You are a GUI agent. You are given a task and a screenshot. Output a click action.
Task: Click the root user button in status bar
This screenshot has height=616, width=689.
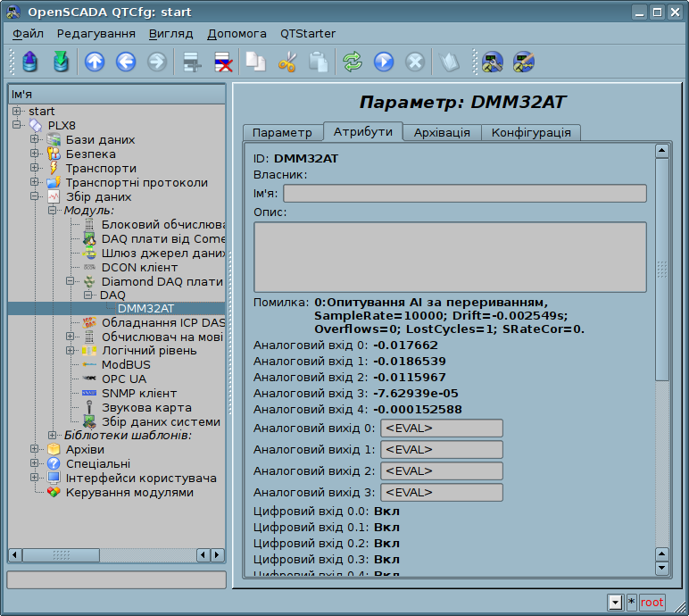[x=652, y=603]
